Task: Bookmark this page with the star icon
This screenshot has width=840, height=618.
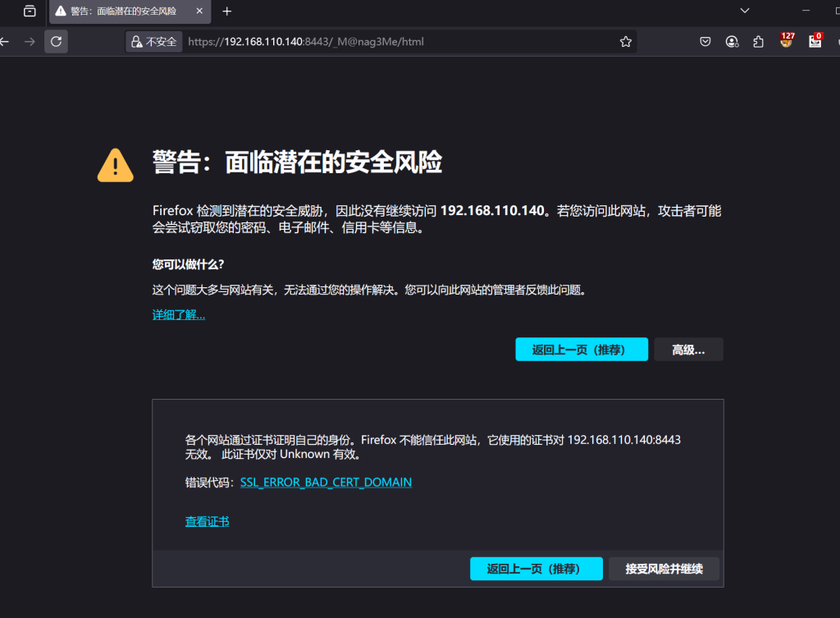Action: [626, 41]
